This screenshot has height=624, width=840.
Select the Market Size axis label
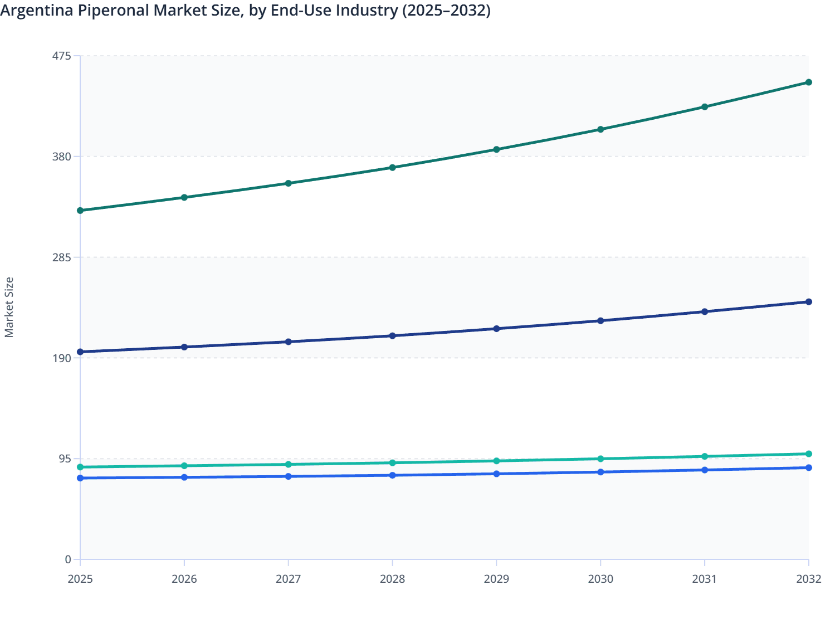point(10,304)
